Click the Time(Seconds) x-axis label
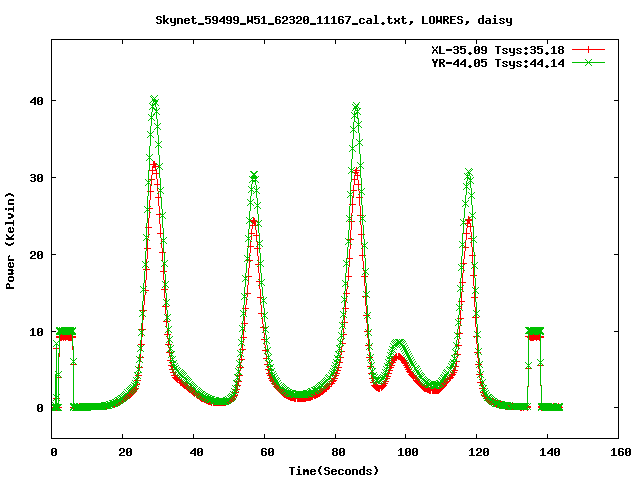The height and width of the screenshot is (480, 640). click(x=336, y=469)
